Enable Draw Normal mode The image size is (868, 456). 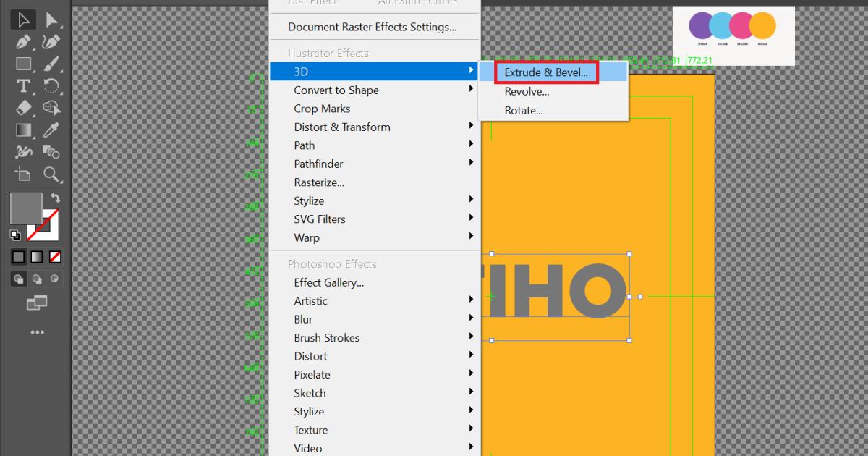tap(19, 279)
